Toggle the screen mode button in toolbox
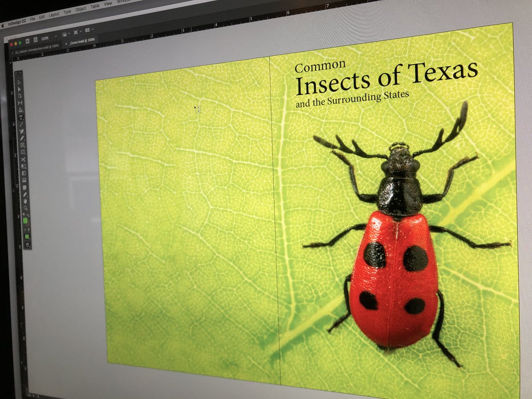The width and height of the screenshot is (532, 399). coord(28,245)
